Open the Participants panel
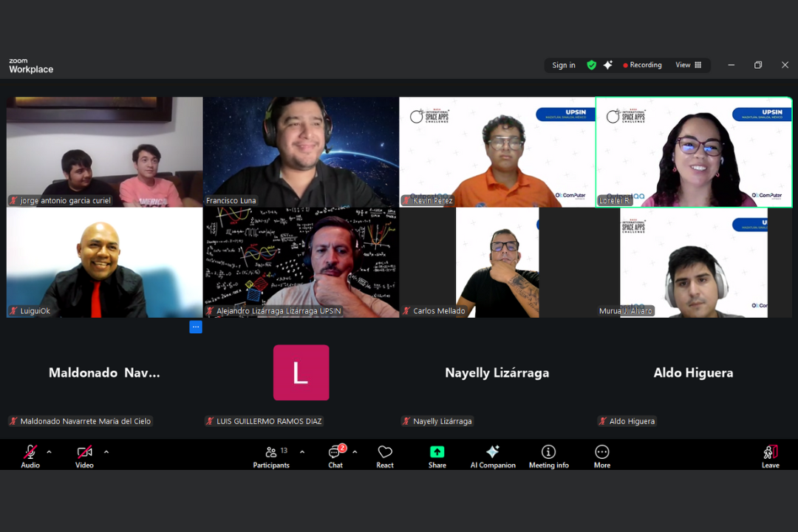 click(x=271, y=456)
